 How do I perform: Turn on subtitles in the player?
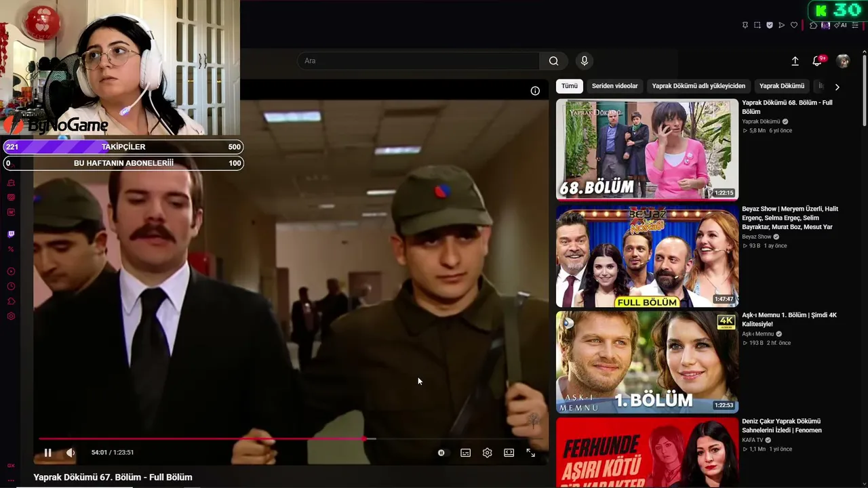(x=466, y=453)
